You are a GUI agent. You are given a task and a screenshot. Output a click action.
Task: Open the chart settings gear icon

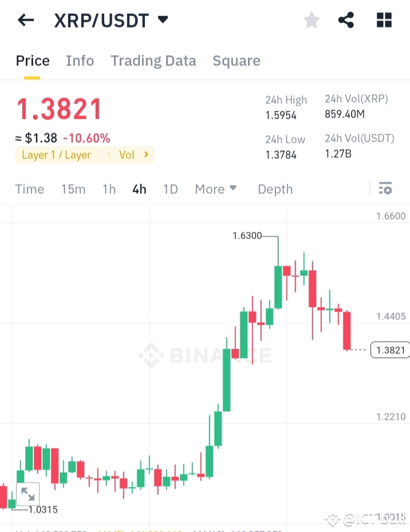(385, 189)
